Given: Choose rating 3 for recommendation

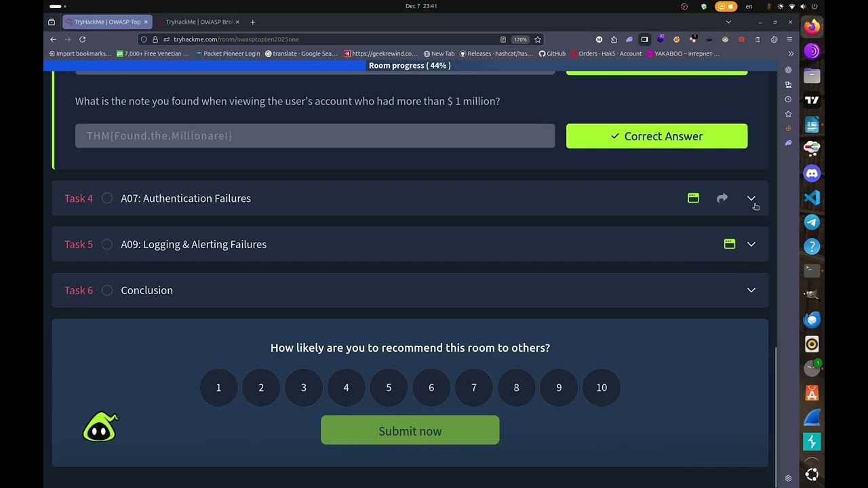Looking at the screenshot, I should [x=304, y=388].
